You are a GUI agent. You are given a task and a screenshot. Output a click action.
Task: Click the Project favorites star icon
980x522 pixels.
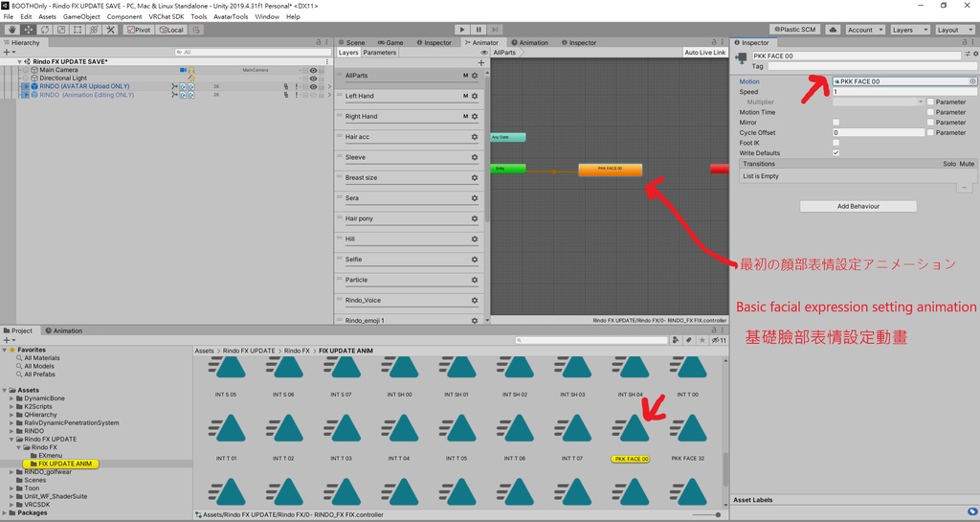coord(702,340)
